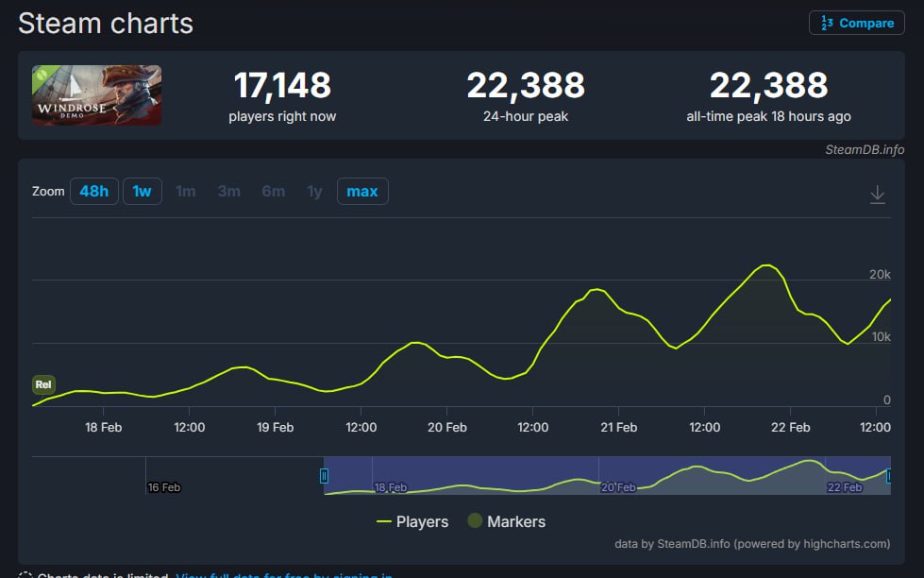Click the 3m zoom option
The height and width of the screenshot is (578, 924).
(x=229, y=192)
